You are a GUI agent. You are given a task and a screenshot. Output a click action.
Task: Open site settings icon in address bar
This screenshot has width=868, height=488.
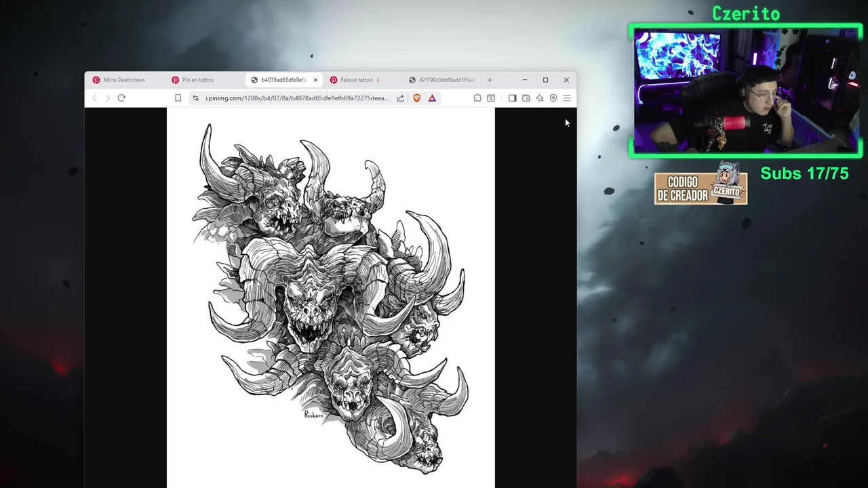[x=195, y=98]
